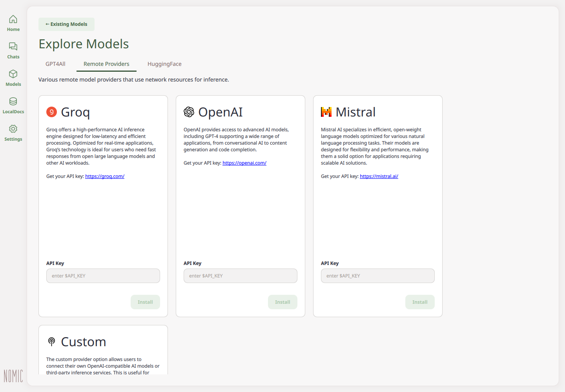Click the Groq logo icon
Image resolution: width=565 pixels, height=392 pixels.
coord(51,112)
